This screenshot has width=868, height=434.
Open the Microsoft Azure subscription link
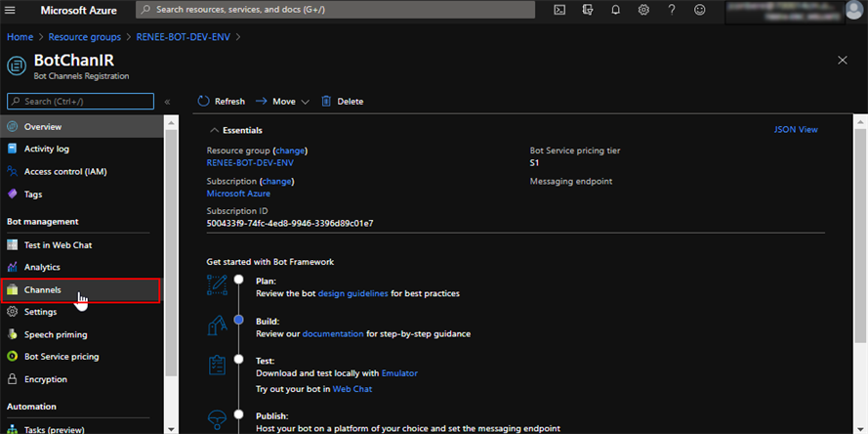click(238, 194)
